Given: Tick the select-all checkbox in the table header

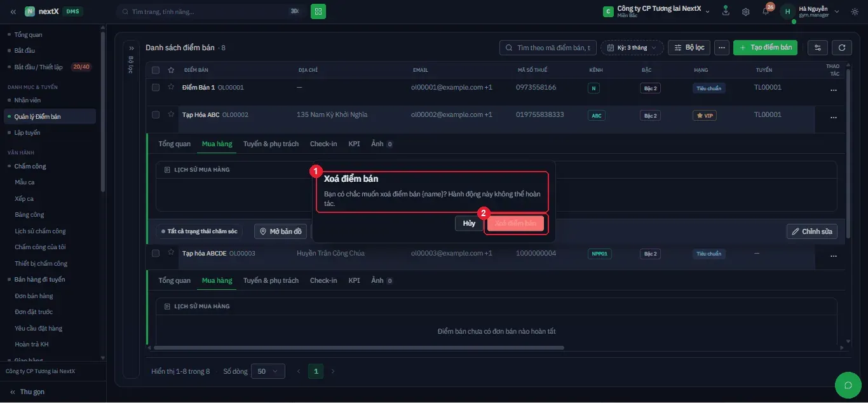Looking at the screenshot, I should [x=156, y=70].
